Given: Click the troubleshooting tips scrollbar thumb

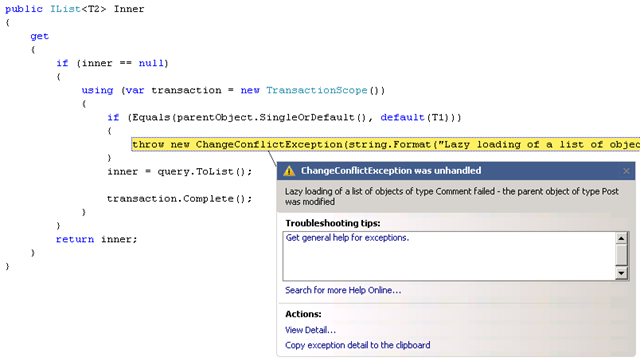Looking at the screenshot, I should (621, 255).
